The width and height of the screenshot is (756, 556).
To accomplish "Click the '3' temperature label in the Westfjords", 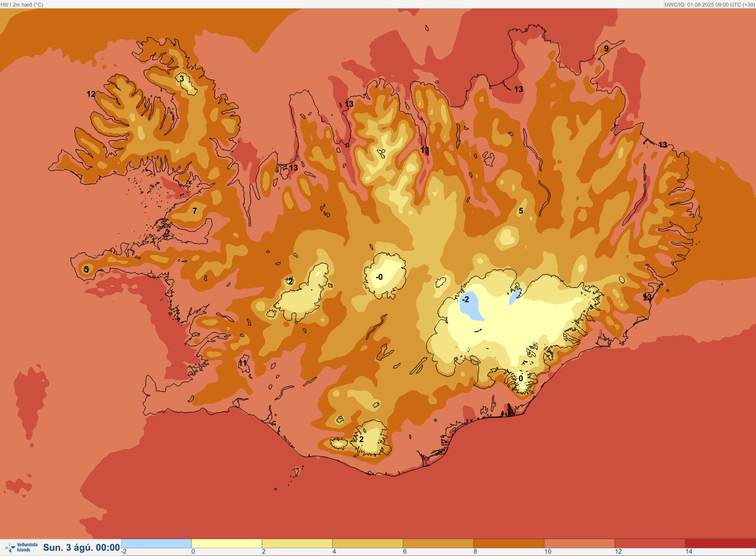I will [182, 79].
